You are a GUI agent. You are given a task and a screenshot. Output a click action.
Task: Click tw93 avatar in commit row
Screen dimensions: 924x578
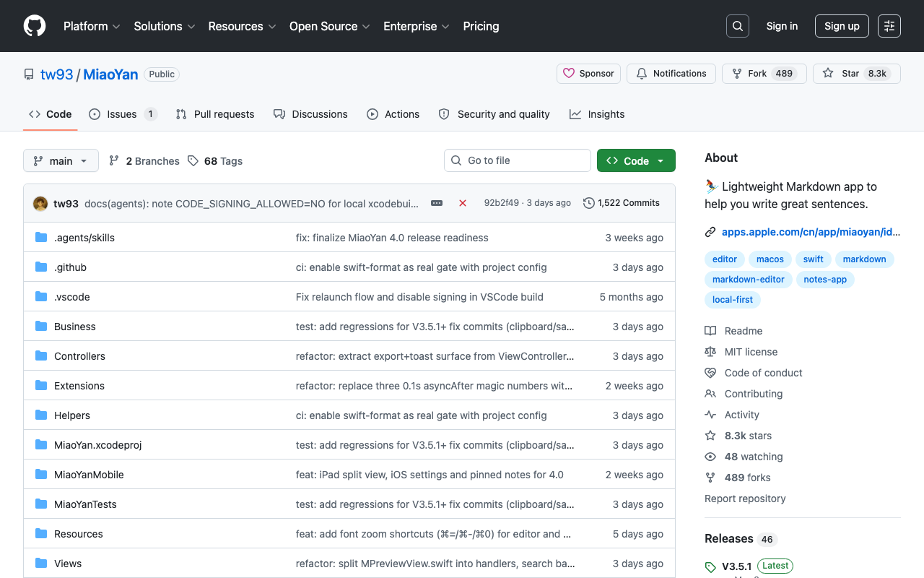click(x=40, y=203)
